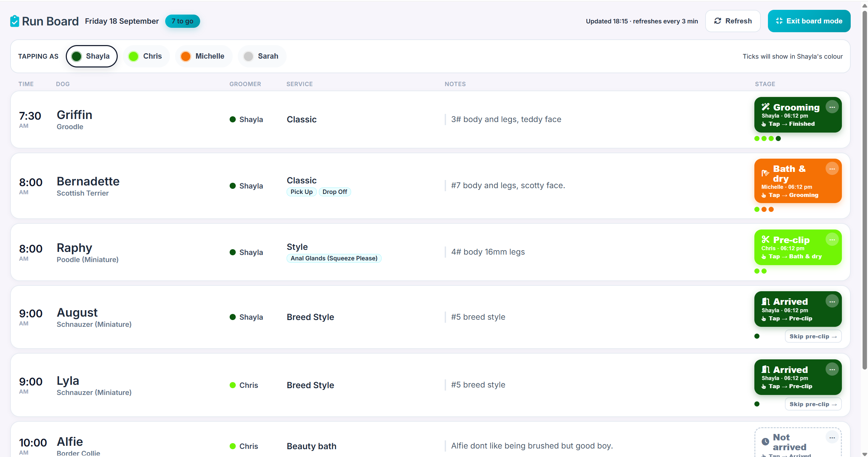Viewport: 868px width, 457px height.
Task: Click the note '4# body 16mm legs'
Action: coord(488,252)
